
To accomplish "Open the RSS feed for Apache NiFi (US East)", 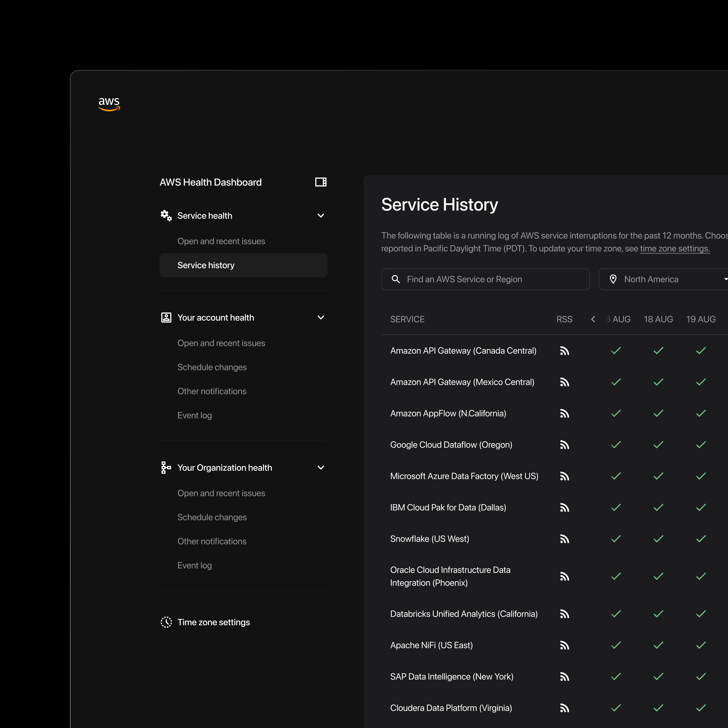I will coord(564,645).
